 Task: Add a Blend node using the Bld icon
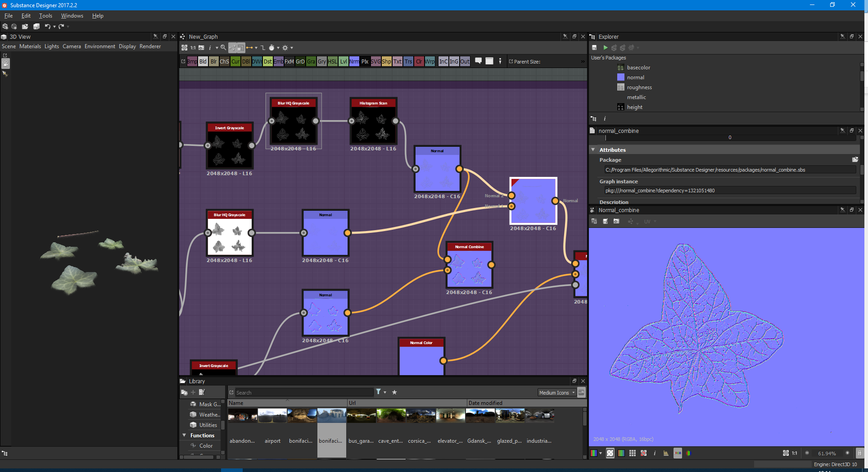(203, 61)
